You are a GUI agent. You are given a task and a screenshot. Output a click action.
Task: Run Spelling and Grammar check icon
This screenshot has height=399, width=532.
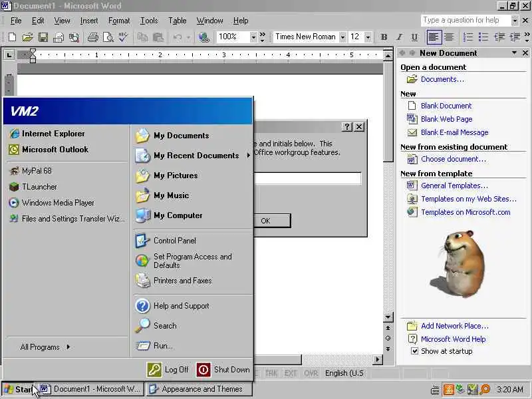pos(123,37)
